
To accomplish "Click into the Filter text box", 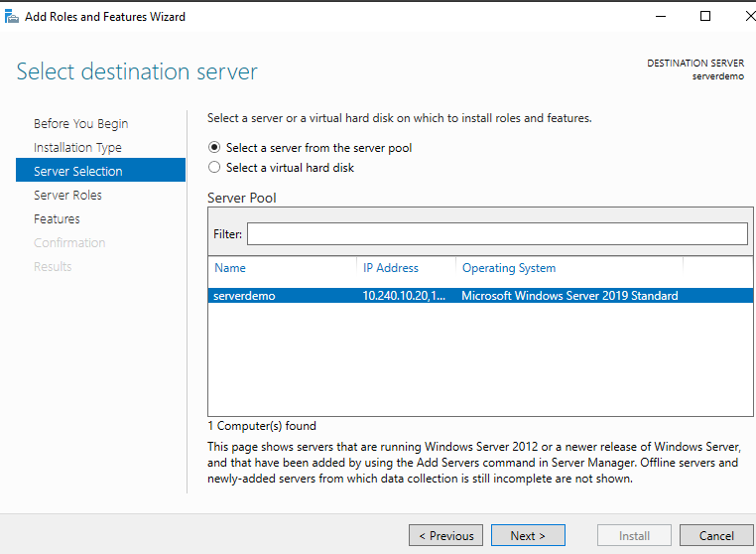I will click(x=496, y=233).
